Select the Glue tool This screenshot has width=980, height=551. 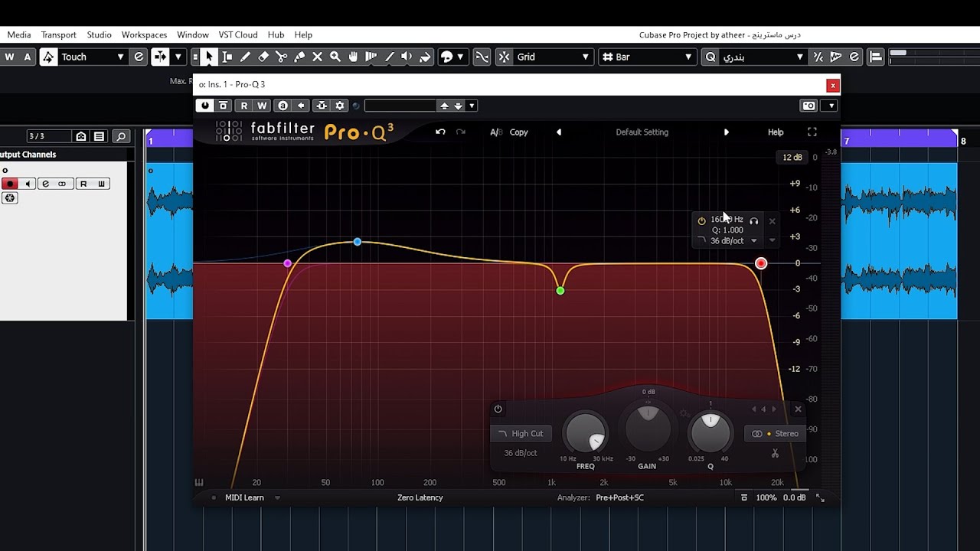(x=299, y=57)
